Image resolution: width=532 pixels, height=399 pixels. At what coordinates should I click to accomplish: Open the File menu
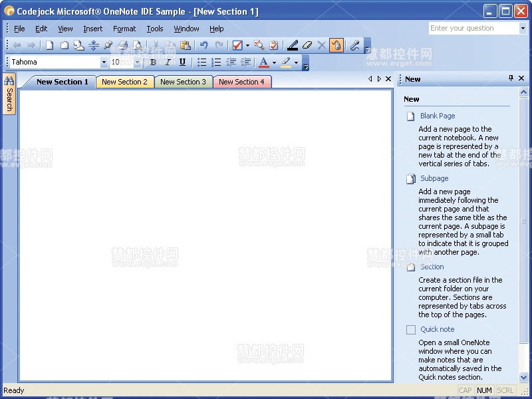click(x=19, y=29)
